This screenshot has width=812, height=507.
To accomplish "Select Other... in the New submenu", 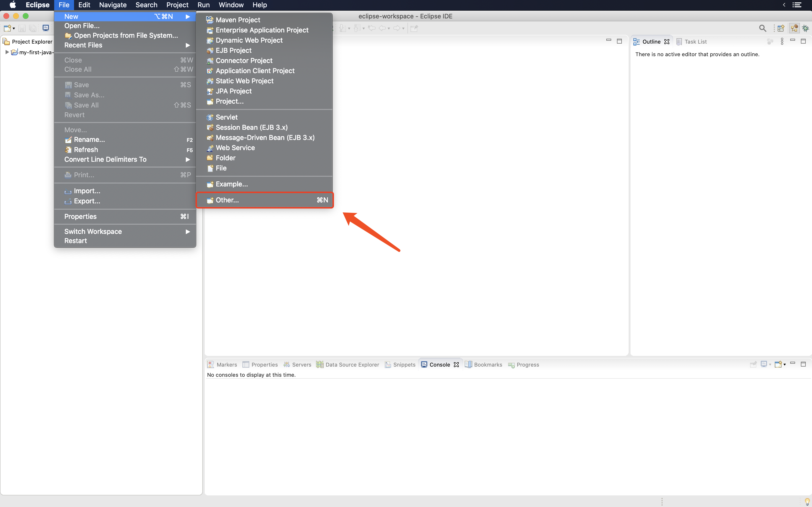I will [265, 200].
